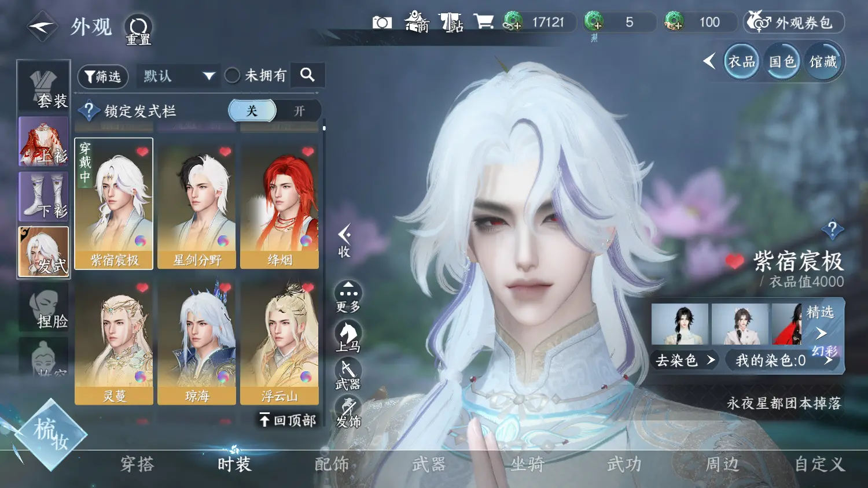
Task: Switch to the 周边 tab
Action: (x=722, y=464)
